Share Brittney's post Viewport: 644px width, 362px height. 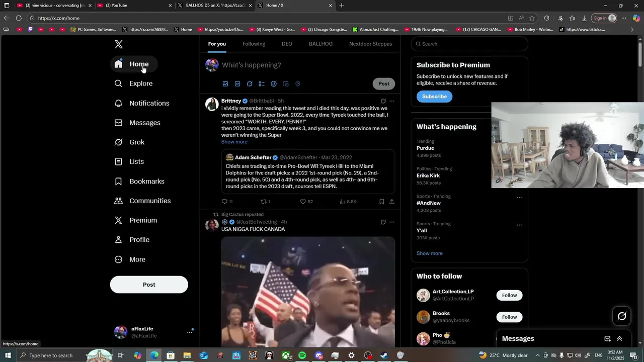point(392,202)
